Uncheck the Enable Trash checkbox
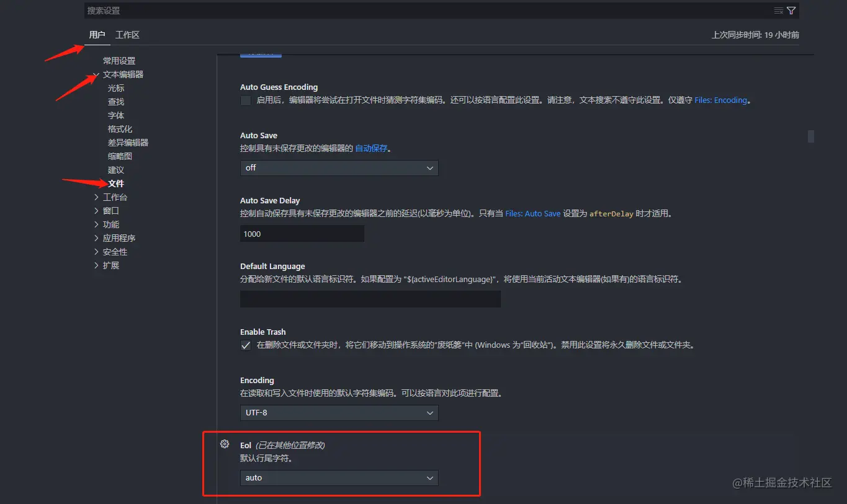Screen dimensions: 847x504 click(246, 345)
